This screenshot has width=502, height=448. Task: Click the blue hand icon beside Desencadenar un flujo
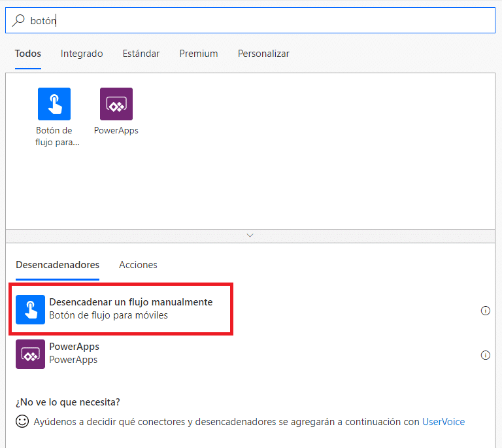pos(31,309)
